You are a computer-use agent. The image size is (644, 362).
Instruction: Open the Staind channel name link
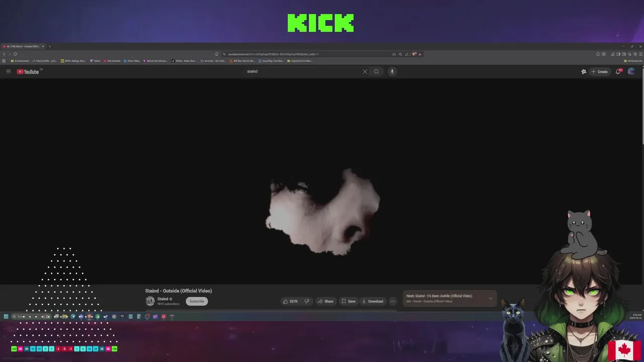click(163, 299)
